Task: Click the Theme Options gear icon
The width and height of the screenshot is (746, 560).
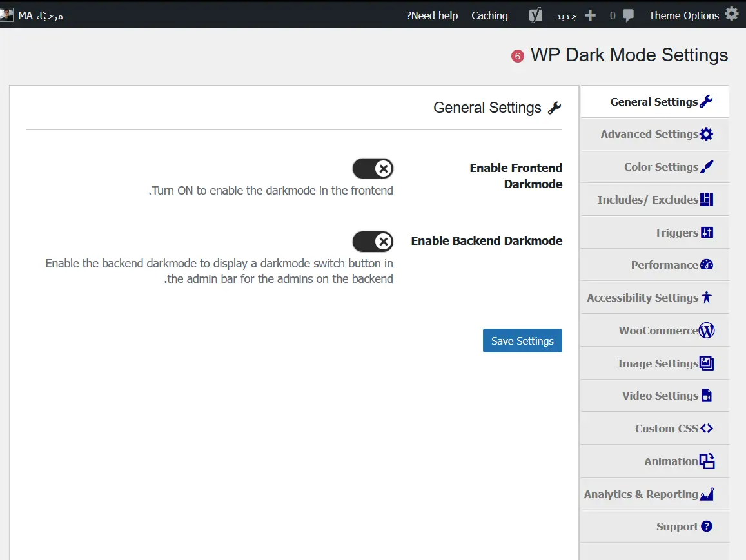Action: tap(731, 14)
